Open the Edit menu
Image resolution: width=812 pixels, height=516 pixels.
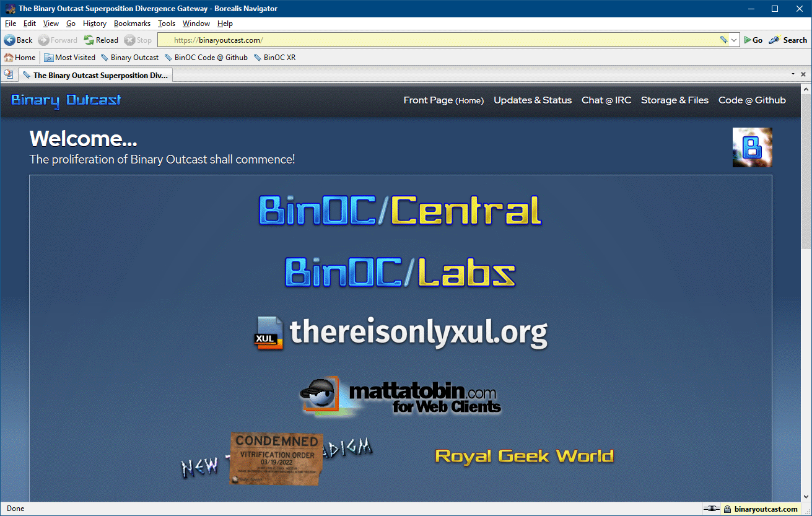click(30, 24)
